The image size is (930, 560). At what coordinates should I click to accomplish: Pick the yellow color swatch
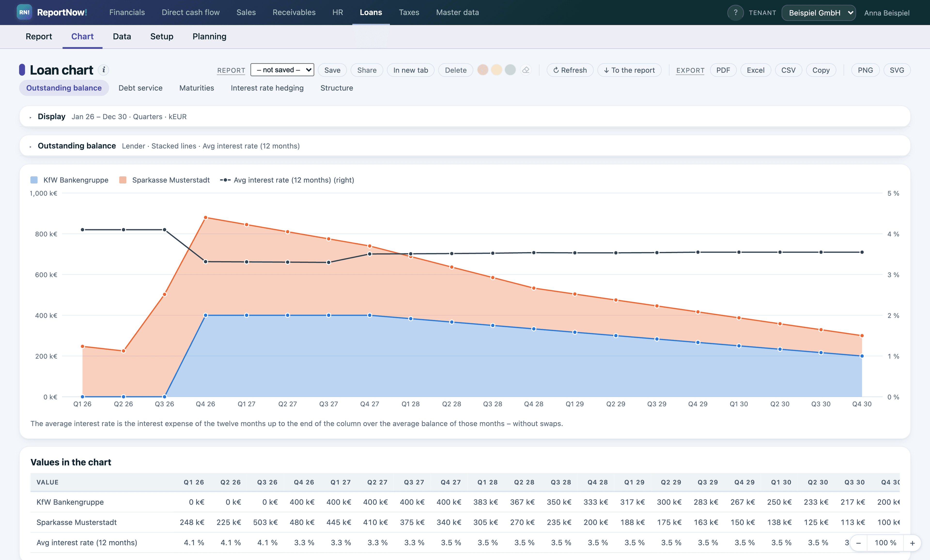pos(496,70)
